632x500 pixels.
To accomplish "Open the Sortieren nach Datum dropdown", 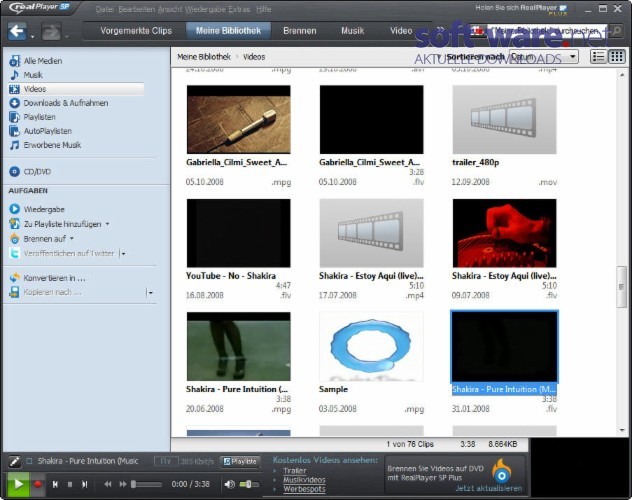I will click(x=543, y=57).
